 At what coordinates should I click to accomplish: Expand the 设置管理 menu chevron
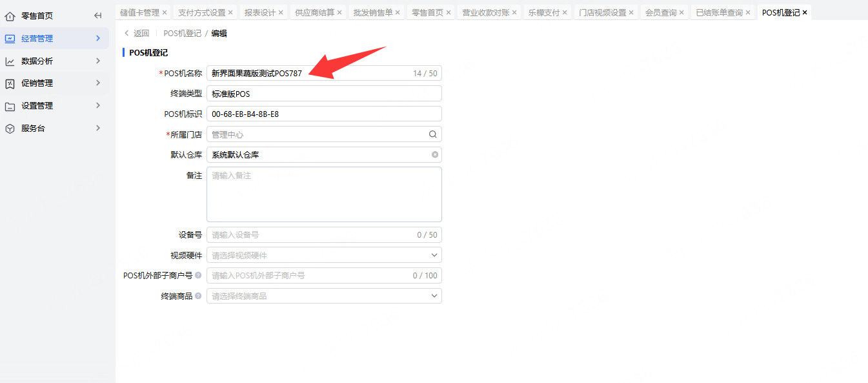[98, 106]
